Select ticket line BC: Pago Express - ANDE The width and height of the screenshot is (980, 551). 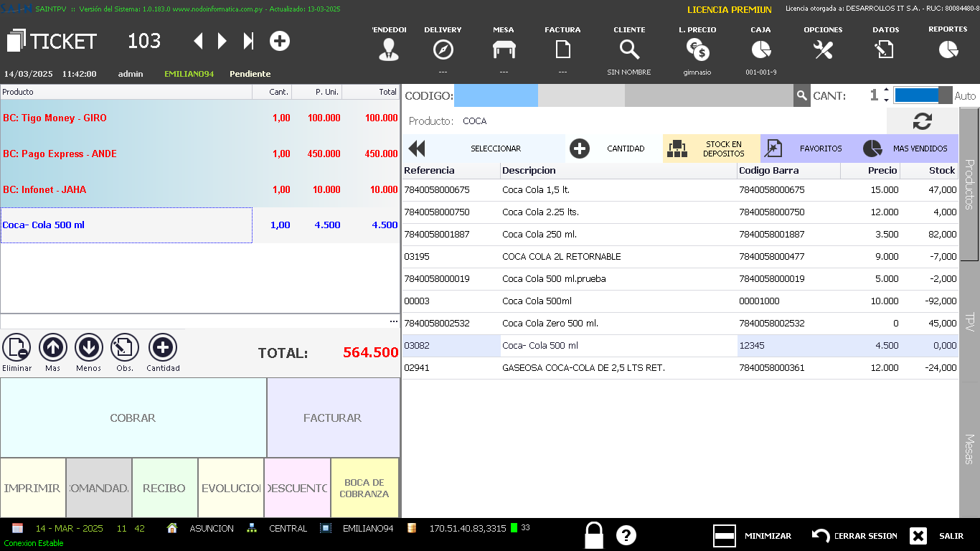(199, 154)
